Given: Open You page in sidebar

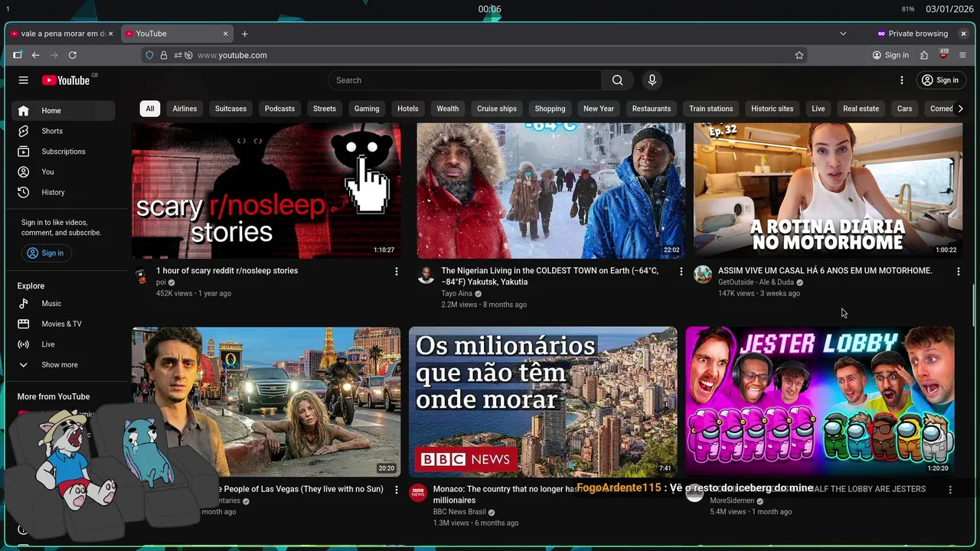Looking at the screenshot, I should click(64, 172).
